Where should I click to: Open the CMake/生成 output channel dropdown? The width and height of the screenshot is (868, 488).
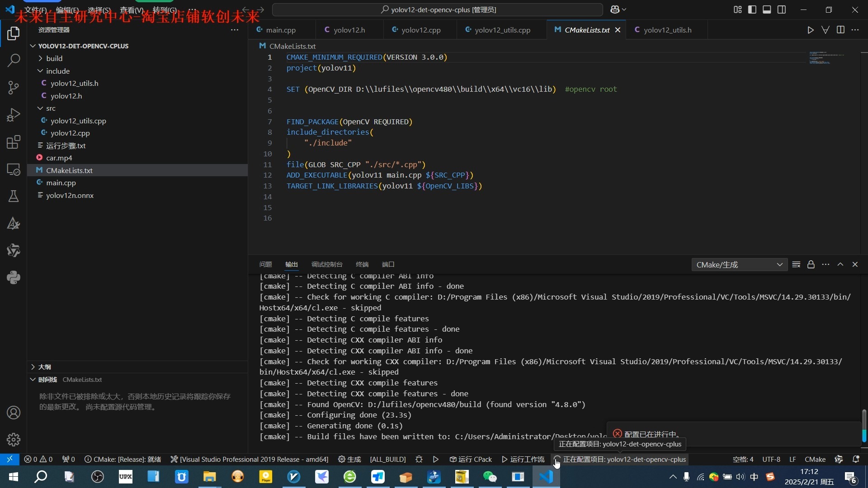(x=739, y=265)
